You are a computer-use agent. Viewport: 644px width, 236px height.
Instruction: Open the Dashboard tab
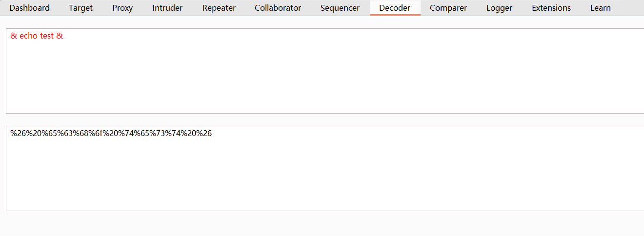[x=29, y=8]
